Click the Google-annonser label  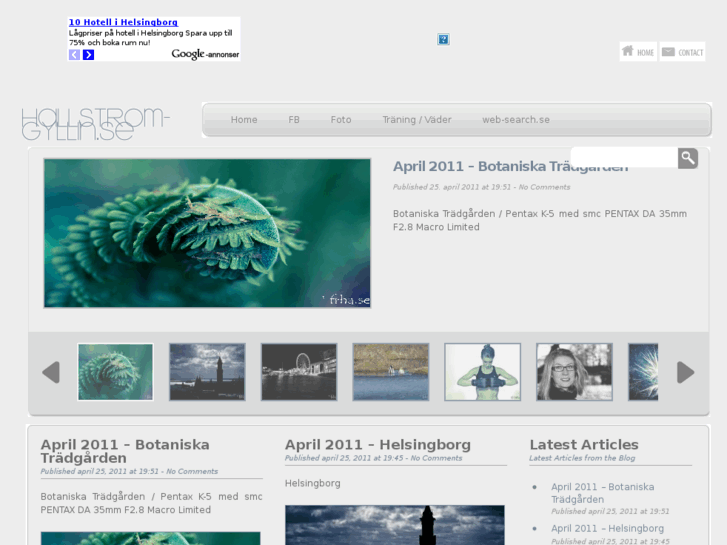(x=205, y=54)
